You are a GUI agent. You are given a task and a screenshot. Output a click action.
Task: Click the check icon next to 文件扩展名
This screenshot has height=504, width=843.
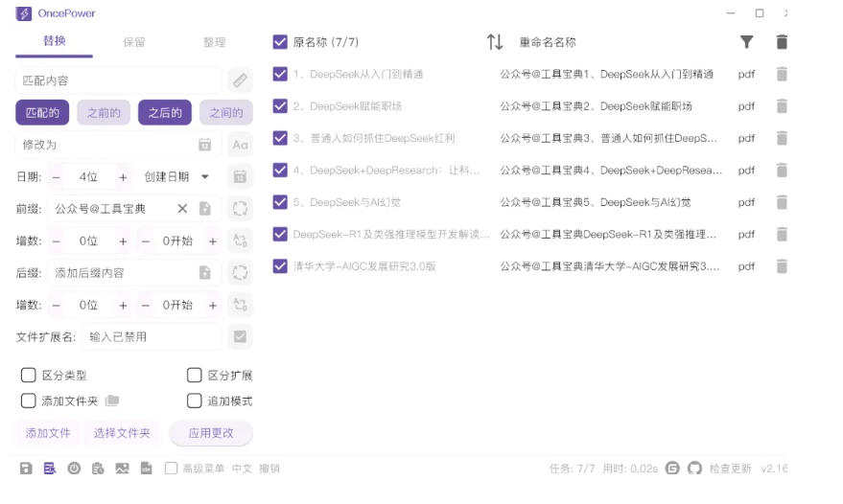(x=240, y=337)
